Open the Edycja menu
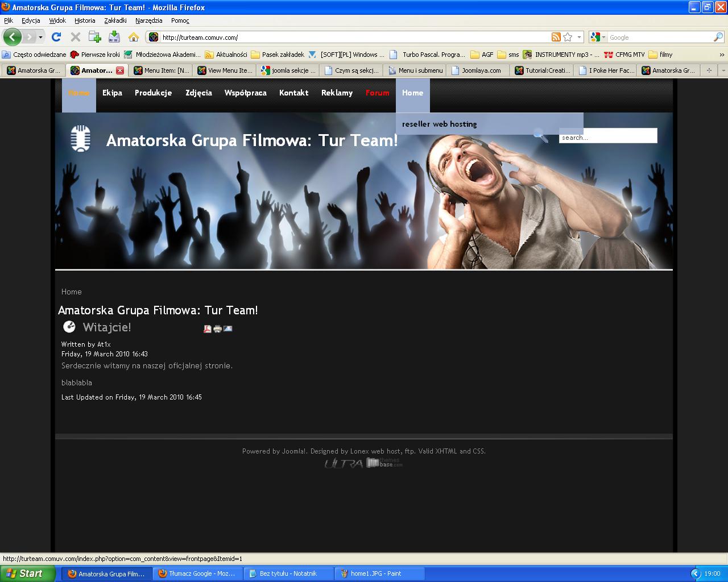The width and height of the screenshot is (728, 582). 31,20
